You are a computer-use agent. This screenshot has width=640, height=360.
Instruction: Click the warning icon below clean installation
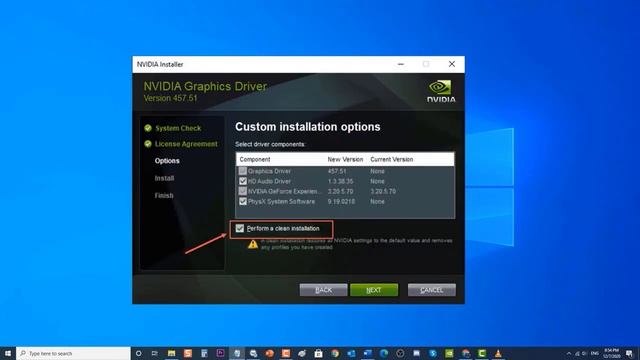(x=253, y=244)
